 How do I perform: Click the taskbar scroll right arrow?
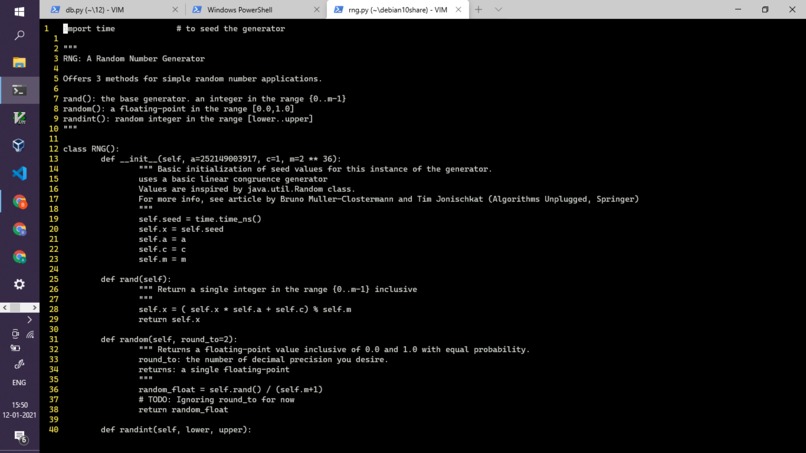(34, 307)
